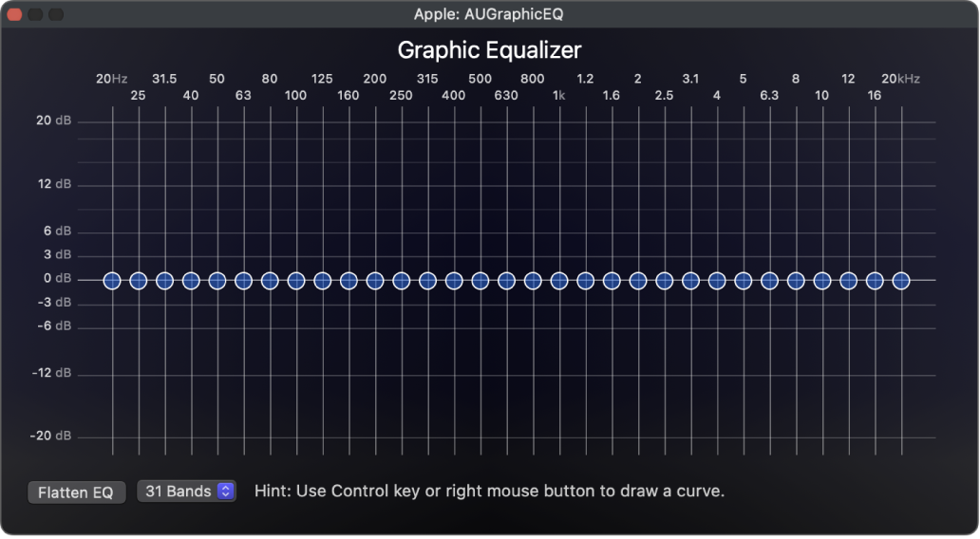Click the red close window button

pyautogui.click(x=14, y=14)
